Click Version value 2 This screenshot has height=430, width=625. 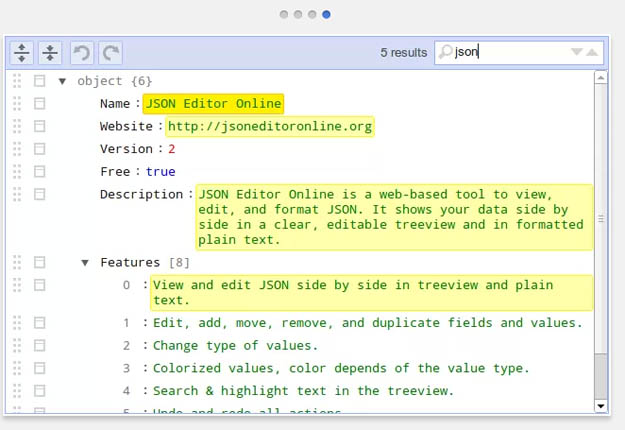coord(171,149)
